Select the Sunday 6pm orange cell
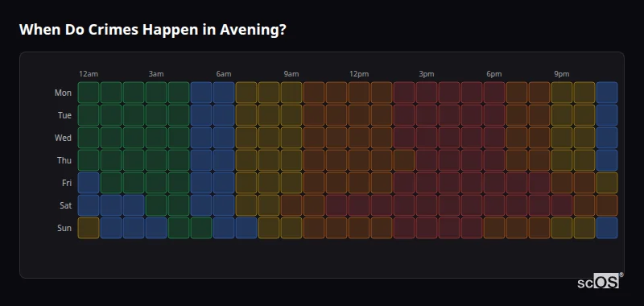The width and height of the screenshot is (644, 306). tap(494, 228)
